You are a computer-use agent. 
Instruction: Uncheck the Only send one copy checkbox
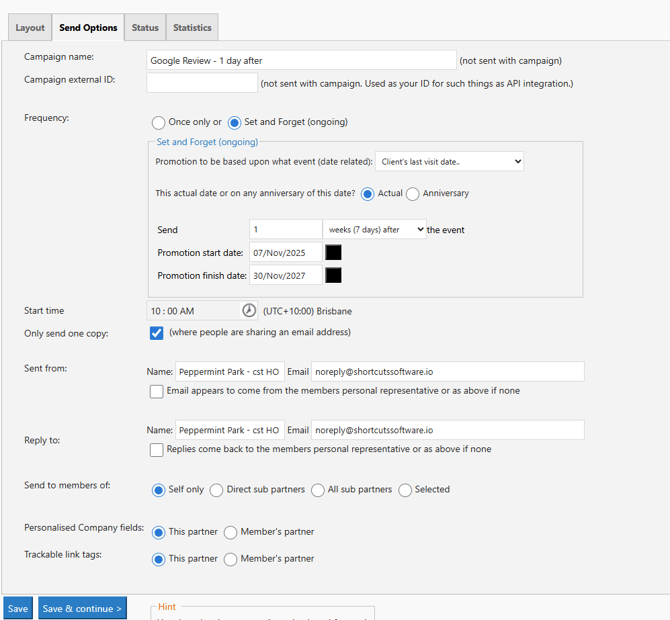(x=156, y=333)
